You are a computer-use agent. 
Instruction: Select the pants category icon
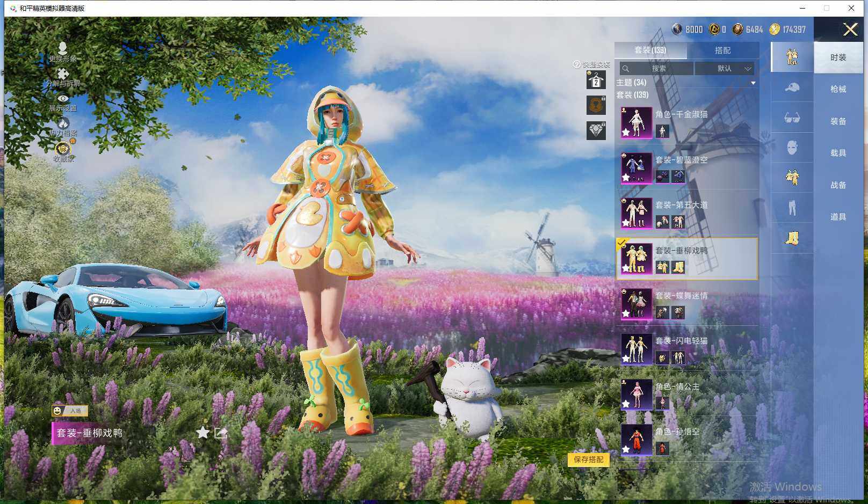pos(792,208)
